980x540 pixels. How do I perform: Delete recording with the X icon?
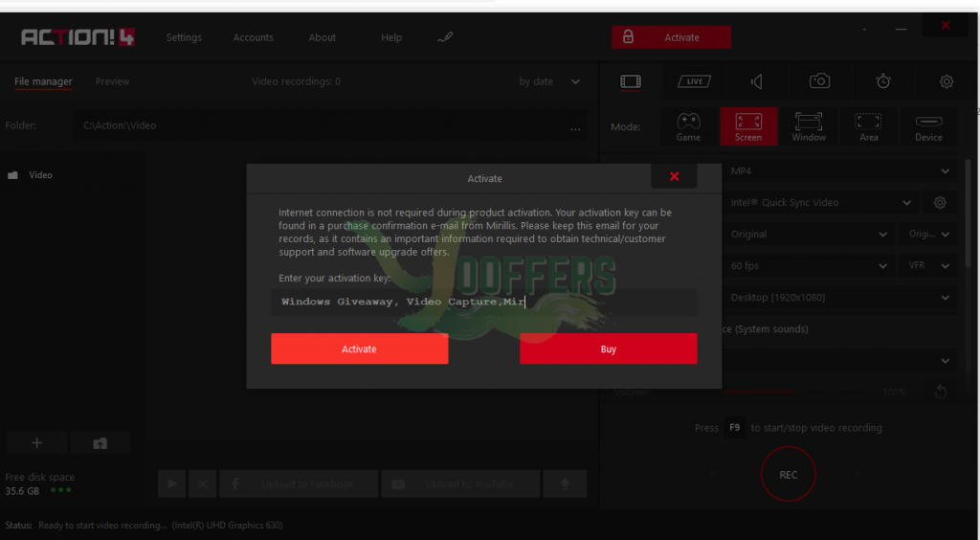pos(203,484)
